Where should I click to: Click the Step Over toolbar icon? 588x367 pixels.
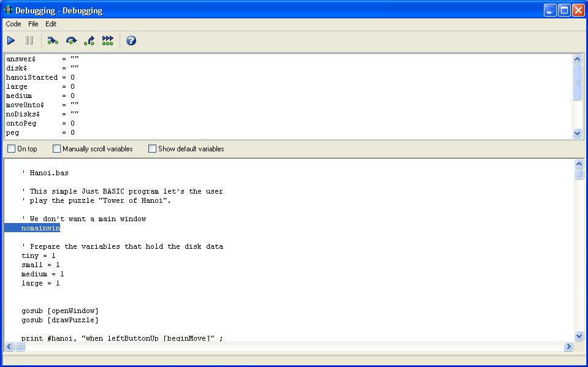pyautogui.click(x=71, y=40)
